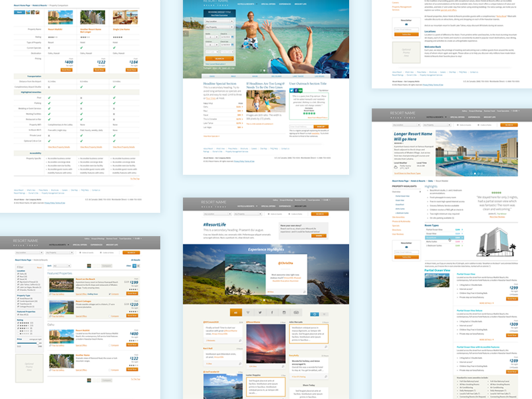Click email address field beside Sign Up button
Image resolution: width=532 pixels, height=399 pixels.
[x=301, y=126]
